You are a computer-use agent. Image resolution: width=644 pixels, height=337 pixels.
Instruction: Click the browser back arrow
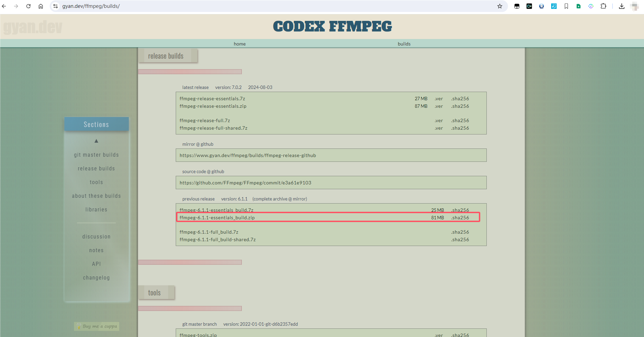[4, 6]
